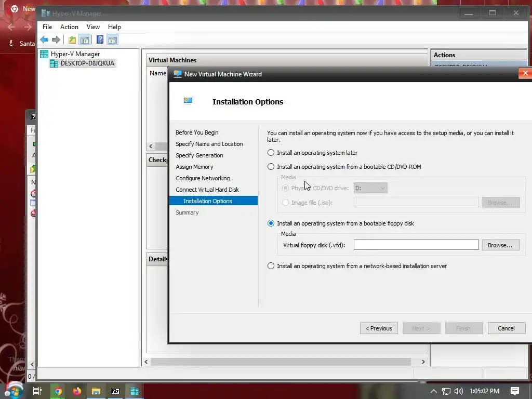Go to Summary wizard step
The width and height of the screenshot is (532, 399).
click(x=187, y=212)
